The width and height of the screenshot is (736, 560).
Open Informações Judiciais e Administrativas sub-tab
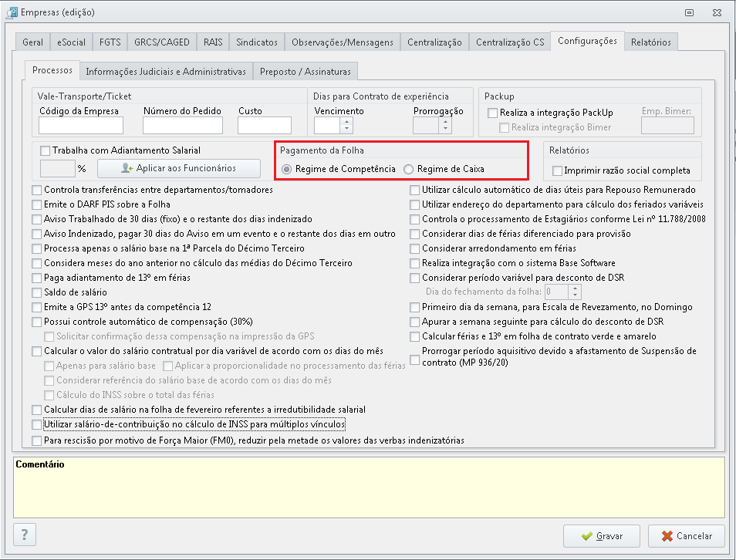point(166,71)
